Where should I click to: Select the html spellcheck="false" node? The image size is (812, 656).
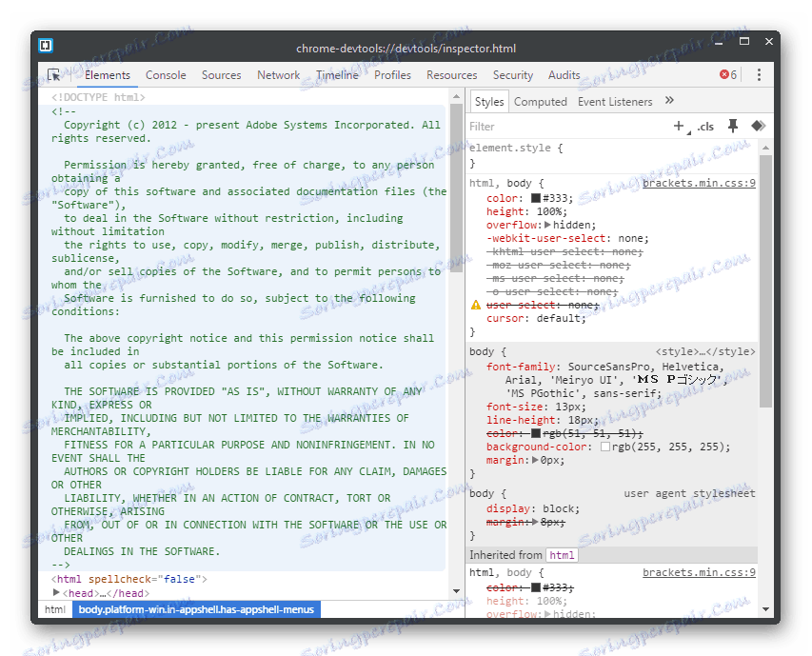point(129,579)
